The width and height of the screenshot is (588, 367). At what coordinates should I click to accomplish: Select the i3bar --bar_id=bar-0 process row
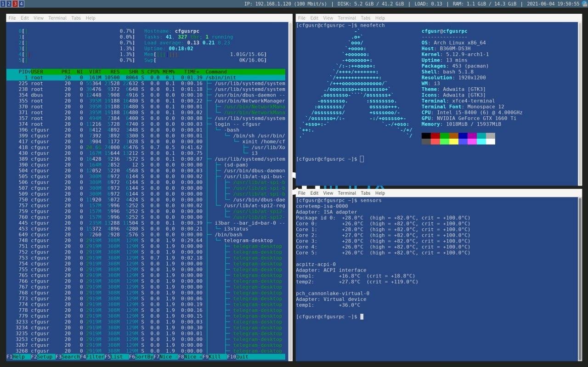click(x=146, y=223)
